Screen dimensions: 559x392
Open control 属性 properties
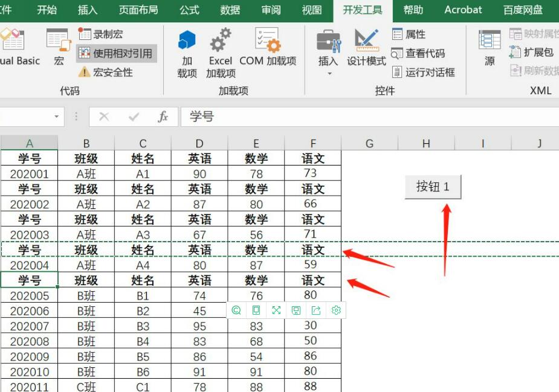(x=409, y=34)
